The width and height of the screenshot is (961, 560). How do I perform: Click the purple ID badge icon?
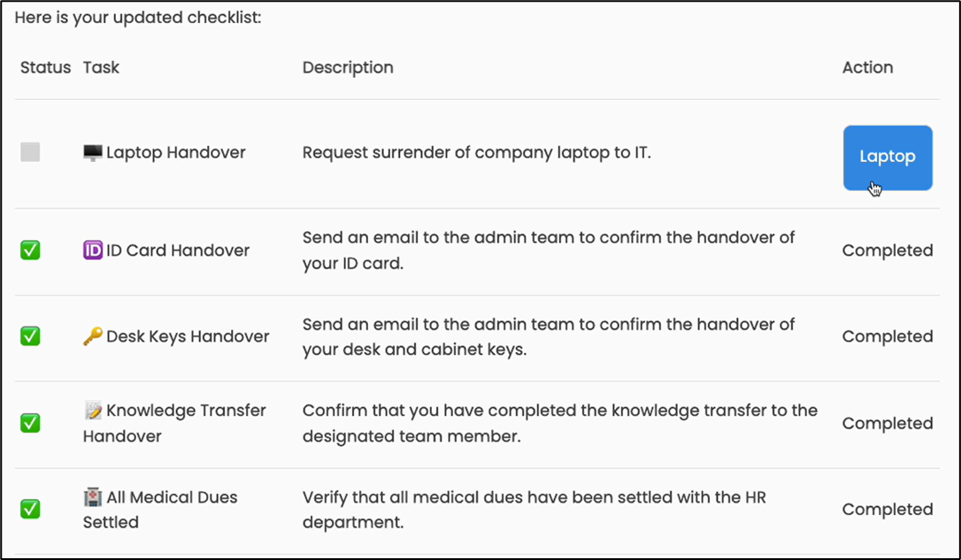click(92, 250)
